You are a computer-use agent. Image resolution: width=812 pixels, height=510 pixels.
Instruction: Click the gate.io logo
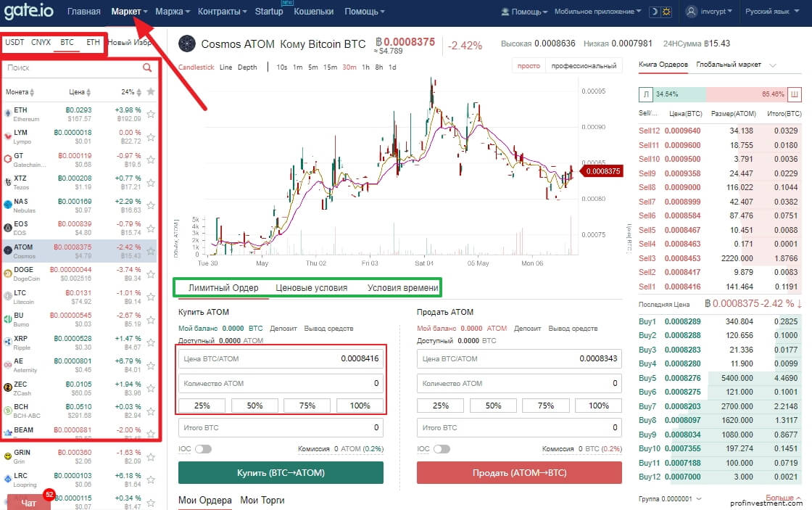28,10
